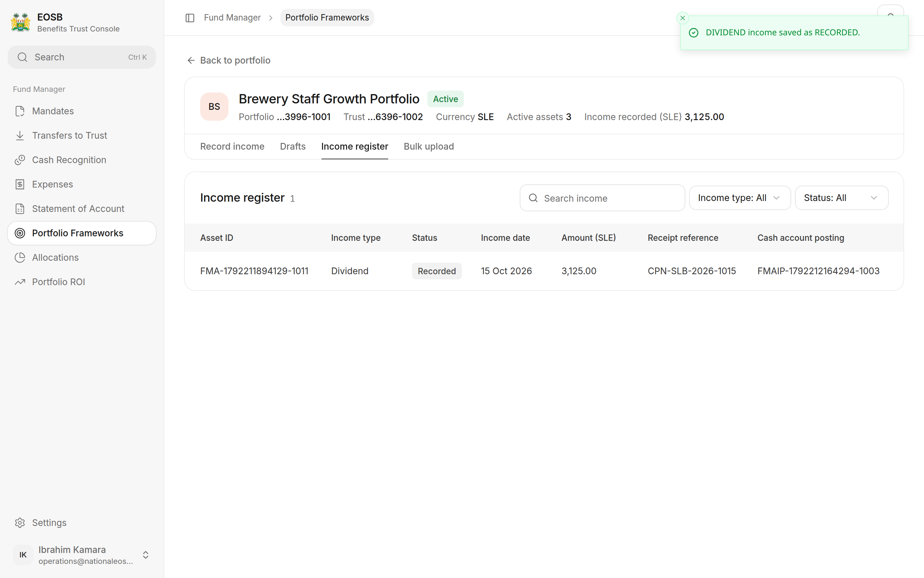The width and height of the screenshot is (924, 578).
Task: Click asset ID FMA-1792211894129-1011
Action: click(254, 271)
